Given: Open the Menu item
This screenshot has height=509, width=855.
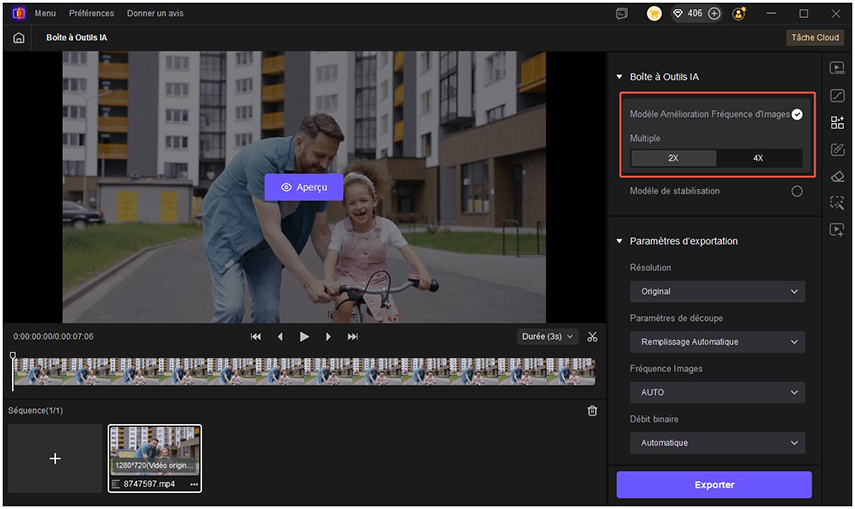Looking at the screenshot, I should point(45,13).
